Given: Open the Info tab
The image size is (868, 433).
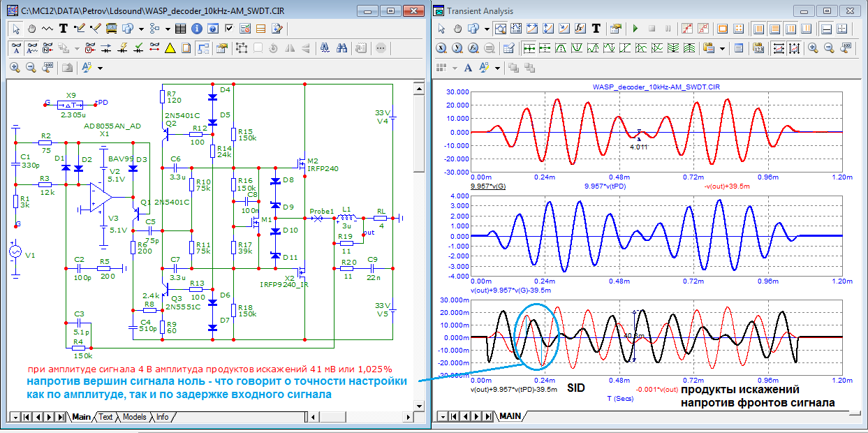Looking at the screenshot, I should tap(161, 417).
